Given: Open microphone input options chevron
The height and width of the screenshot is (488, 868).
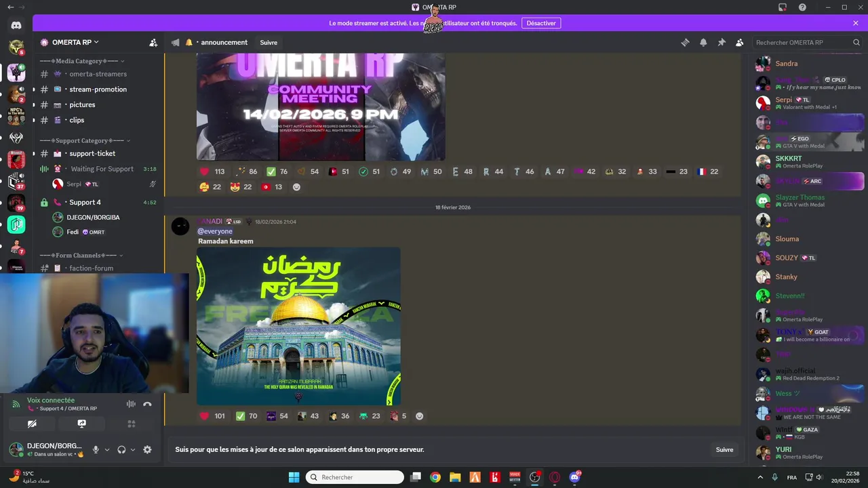Looking at the screenshot, I should [106, 449].
